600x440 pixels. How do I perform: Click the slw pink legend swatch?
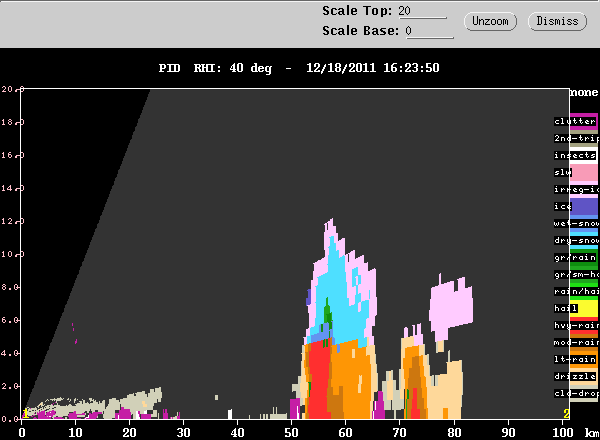click(584, 173)
